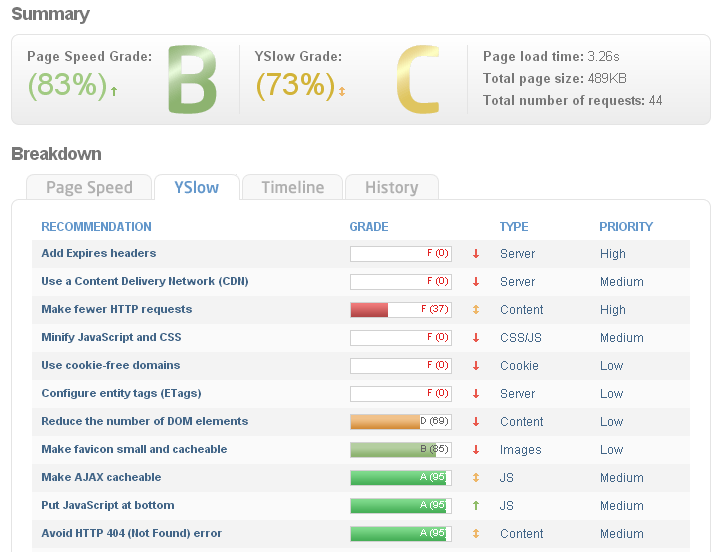
Task: Expand Reduce the number of DOM elements
Action: click(144, 422)
